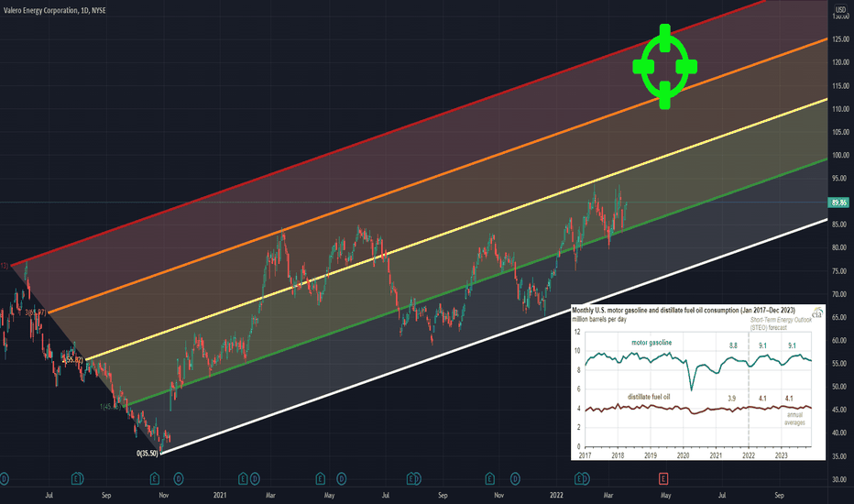
Task: Click the 50.00 price axis label
Action: [x=841, y=387]
